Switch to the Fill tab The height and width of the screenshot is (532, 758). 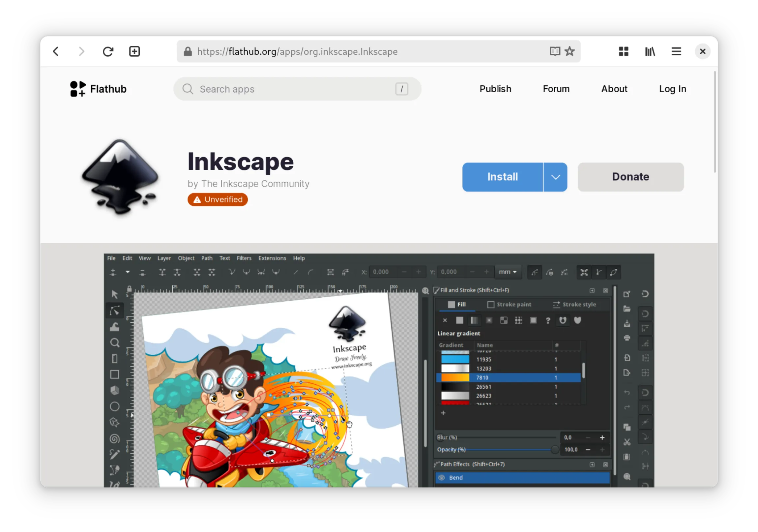click(x=457, y=305)
